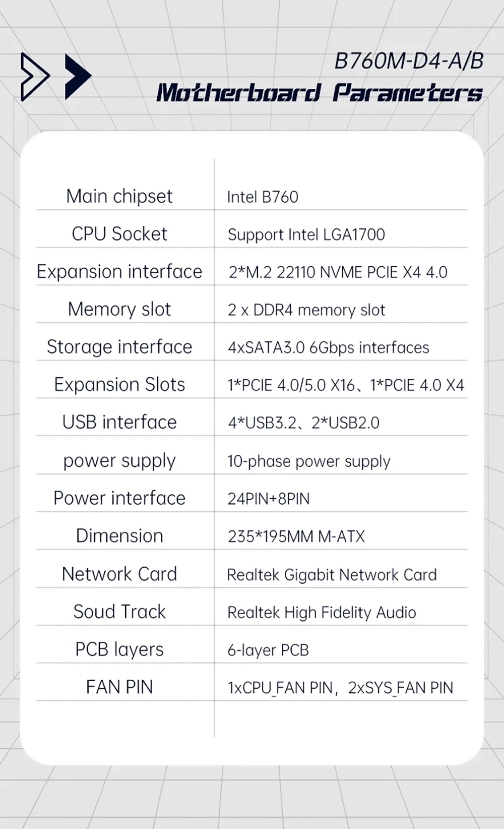Click the Expansion interface row label
504x829 pixels.
point(119,271)
